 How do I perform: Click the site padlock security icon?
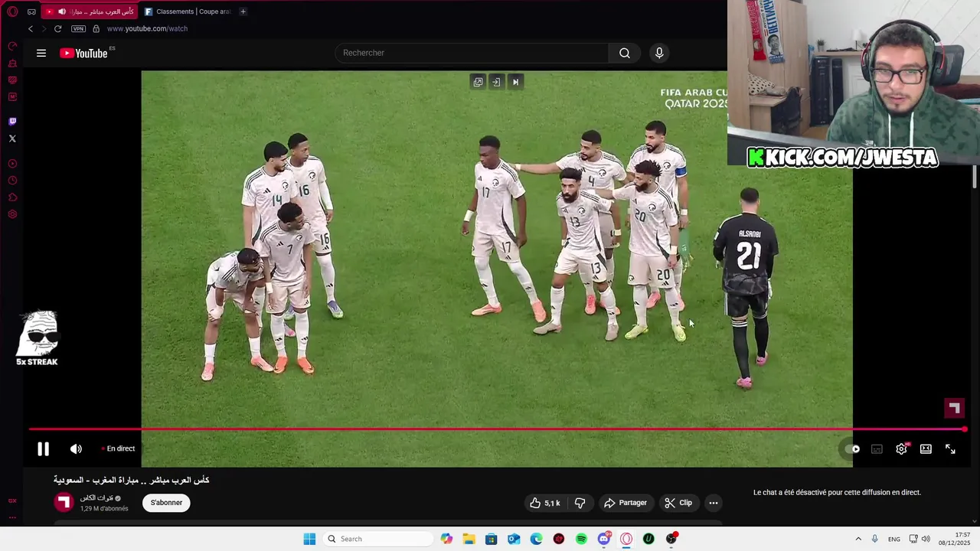click(96, 28)
